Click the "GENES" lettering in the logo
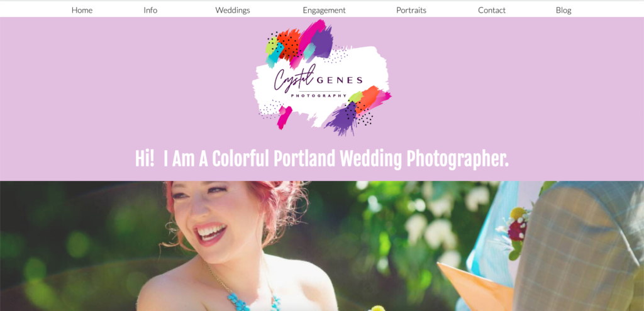This screenshot has width=644, height=311. click(340, 80)
